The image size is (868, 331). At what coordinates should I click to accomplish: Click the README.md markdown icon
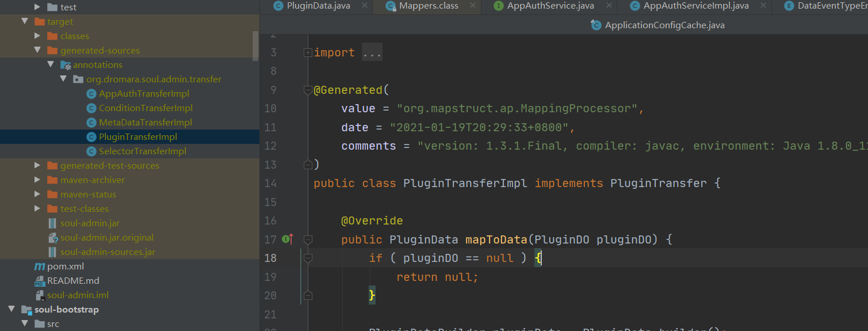click(40, 280)
